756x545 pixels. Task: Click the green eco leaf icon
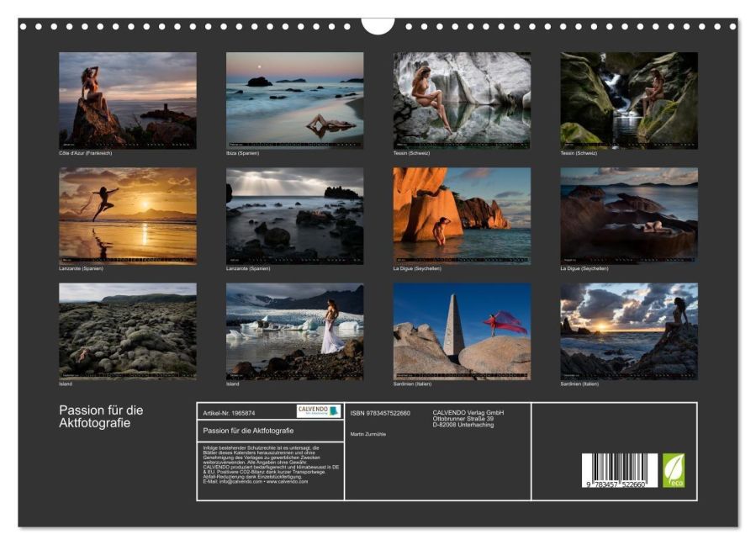tap(673, 470)
